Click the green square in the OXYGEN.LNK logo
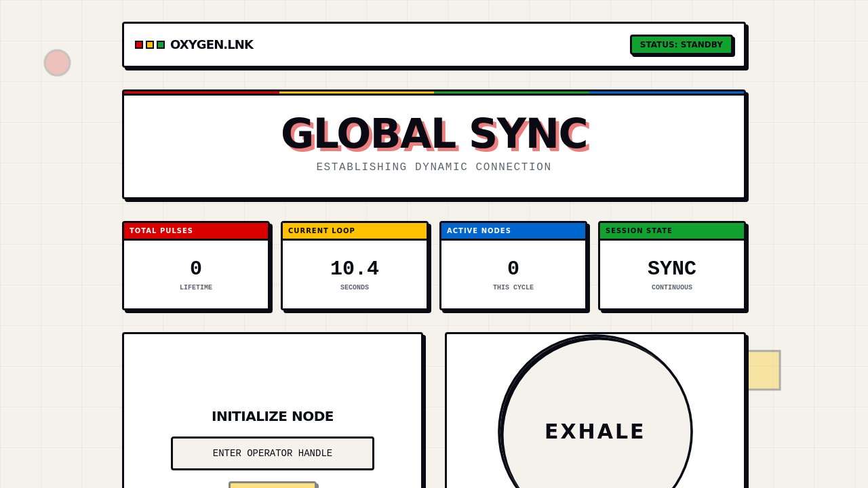 (161, 45)
